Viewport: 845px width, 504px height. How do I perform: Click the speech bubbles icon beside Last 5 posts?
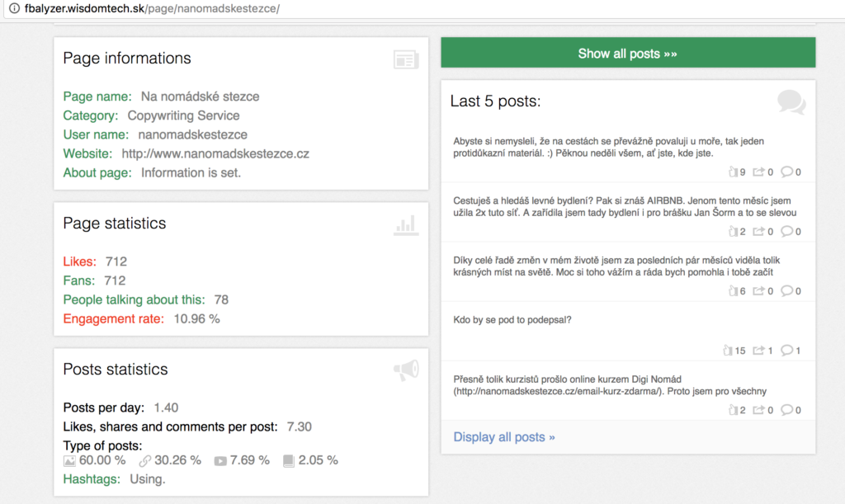point(791,102)
